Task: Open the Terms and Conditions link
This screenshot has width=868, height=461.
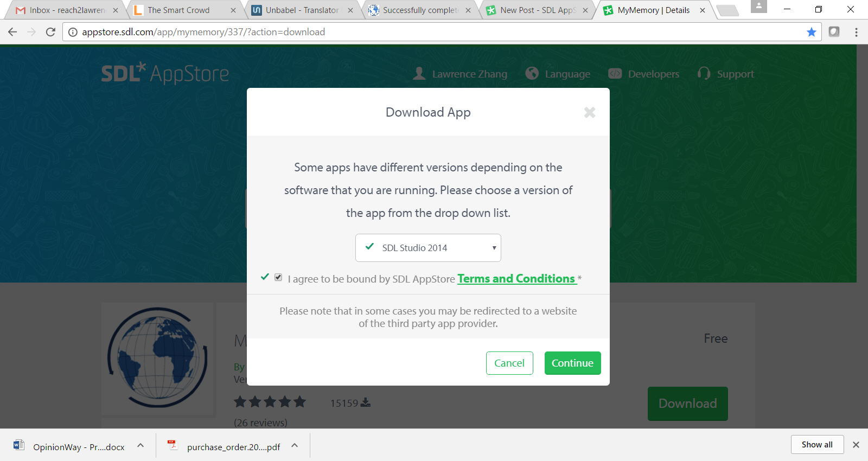Action: (516, 279)
